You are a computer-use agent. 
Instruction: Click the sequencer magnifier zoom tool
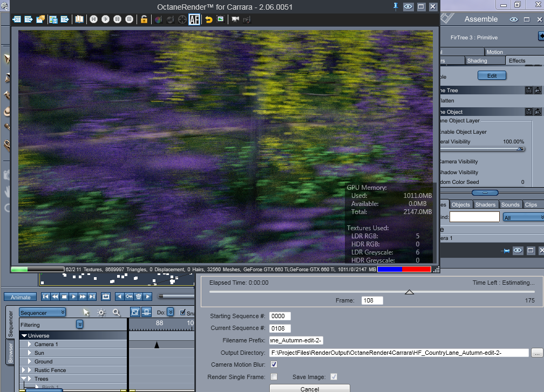click(117, 313)
